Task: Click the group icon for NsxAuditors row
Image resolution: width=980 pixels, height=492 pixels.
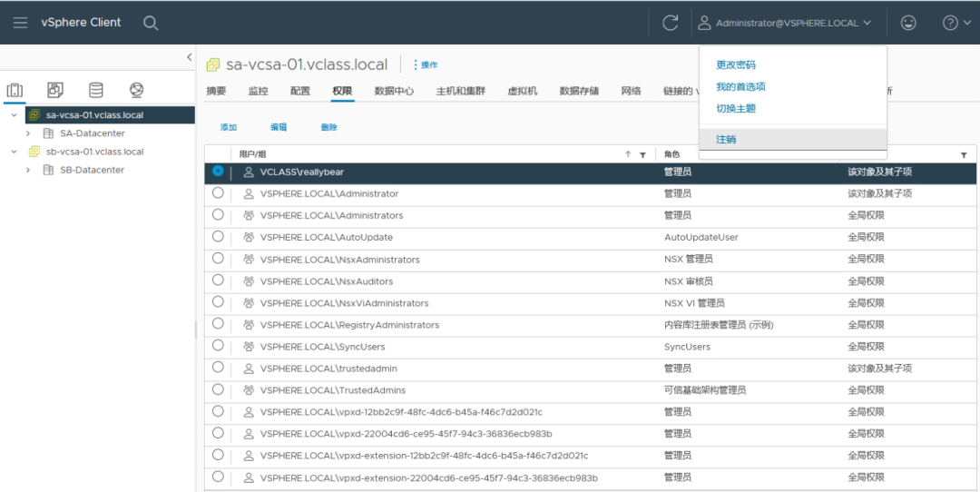Action: [x=249, y=281]
